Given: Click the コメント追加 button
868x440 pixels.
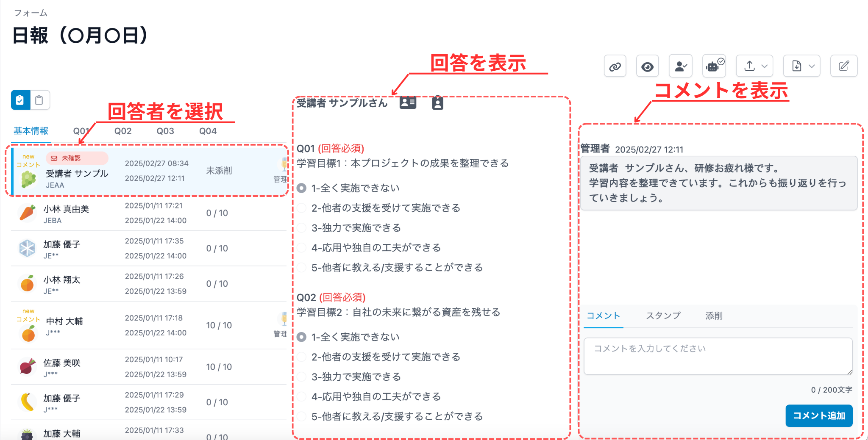Looking at the screenshot, I should pos(819,416).
